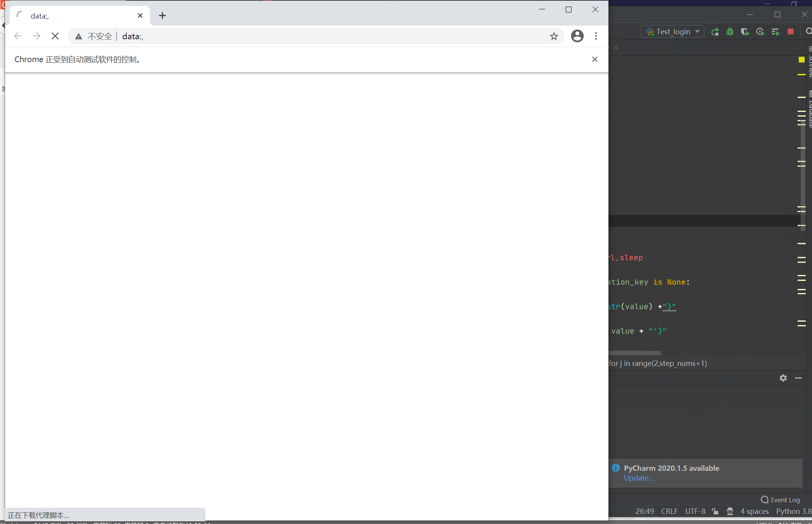Screen dimensions: 812x524
Task: Click the 不安全 security warning indicator
Action: (94, 36)
